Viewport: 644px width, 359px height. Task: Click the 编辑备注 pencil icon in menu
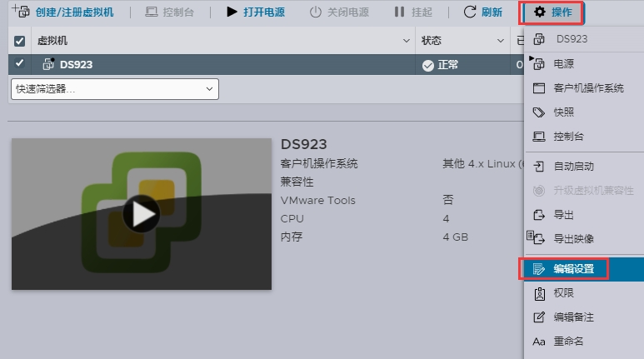(x=539, y=317)
